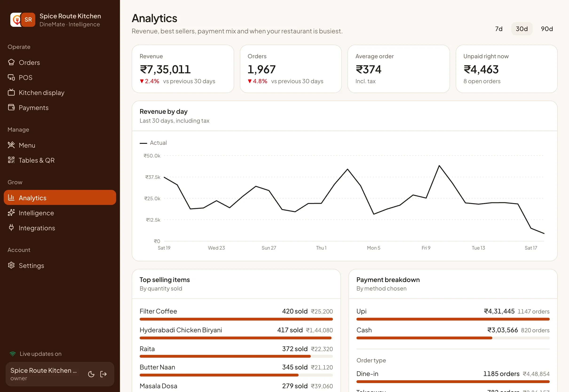The width and height of the screenshot is (569, 392).
Task: Open the Integrations label in the sidebar
Action: (x=37, y=228)
